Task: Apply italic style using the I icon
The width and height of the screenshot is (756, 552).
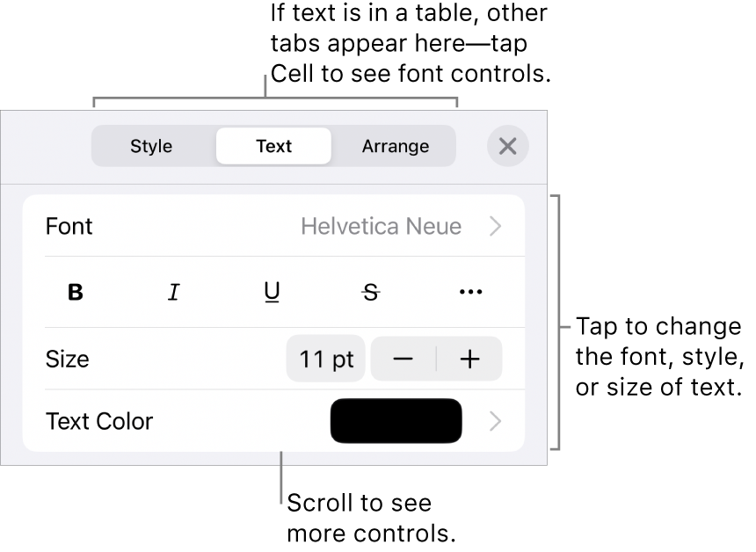Action: pos(174,293)
